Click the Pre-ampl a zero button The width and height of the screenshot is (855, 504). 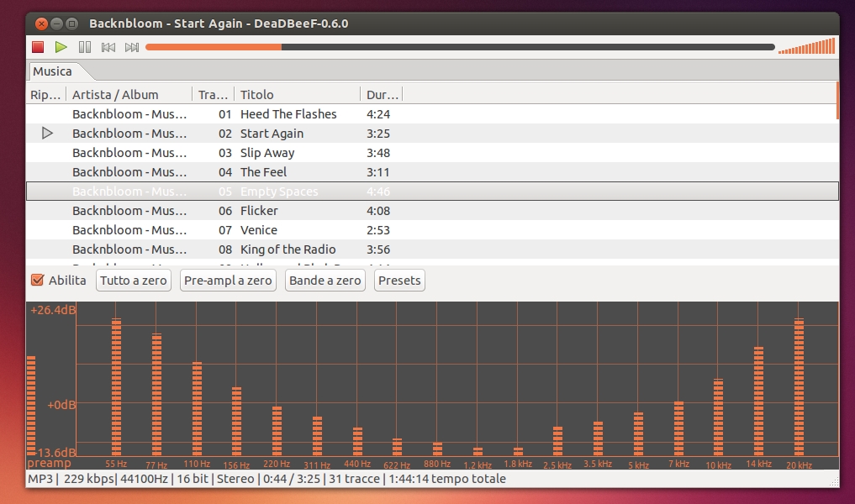click(x=228, y=281)
